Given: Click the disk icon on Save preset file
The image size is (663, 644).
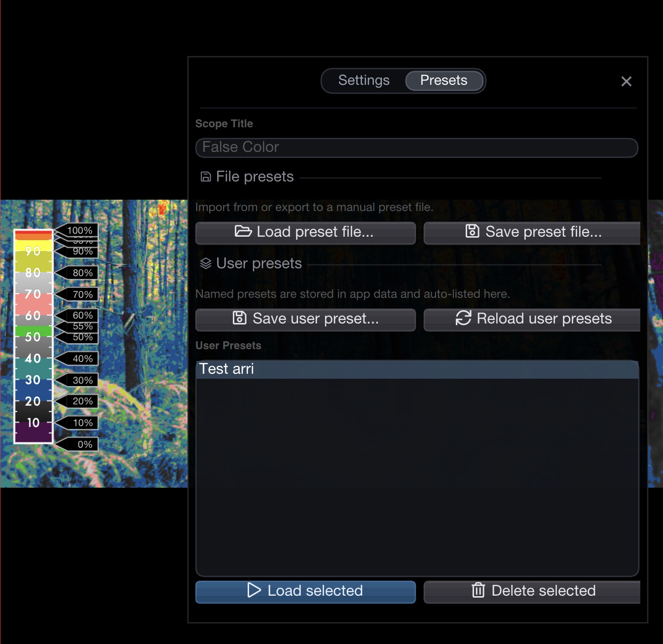Looking at the screenshot, I should pyautogui.click(x=472, y=231).
